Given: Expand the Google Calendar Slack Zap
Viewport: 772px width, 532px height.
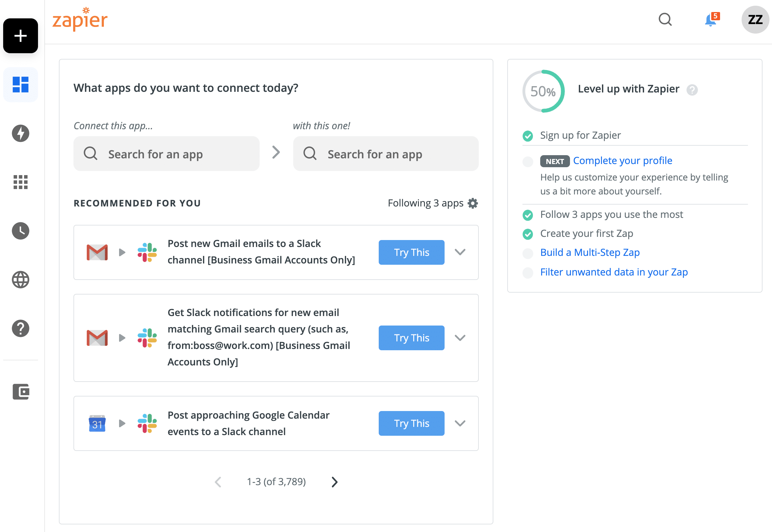Looking at the screenshot, I should (x=459, y=423).
